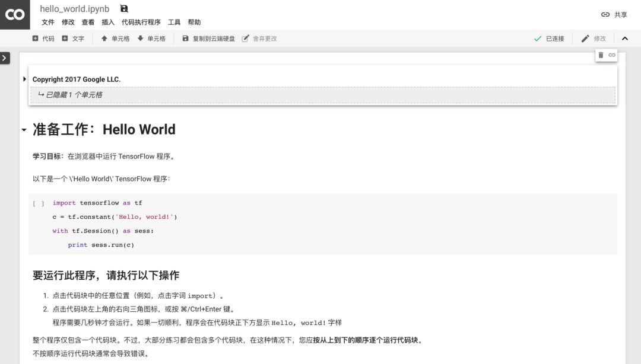Click the notebook title hello_world.ipynb
The height and width of the screenshot is (364, 641).
[74, 8]
